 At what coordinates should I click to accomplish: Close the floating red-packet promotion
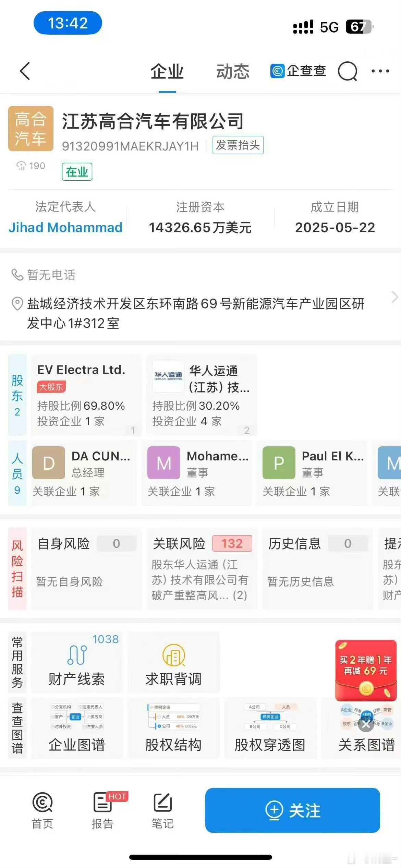tap(366, 725)
